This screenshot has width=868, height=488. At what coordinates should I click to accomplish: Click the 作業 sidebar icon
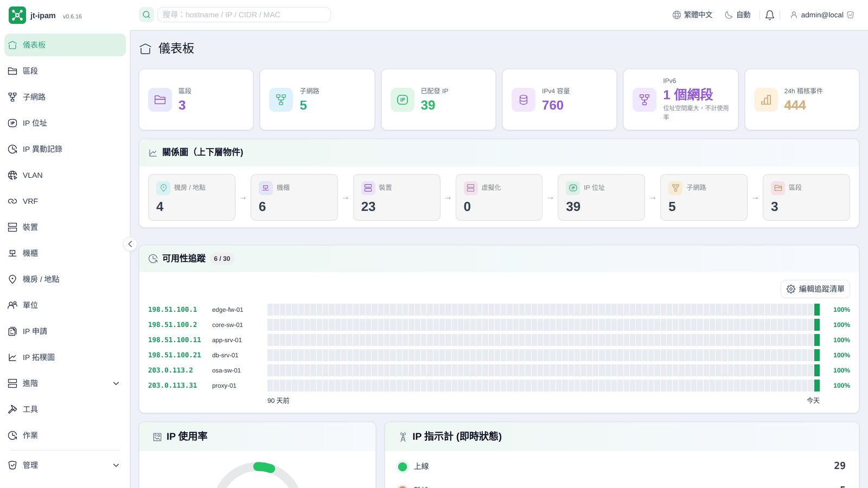(12, 435)
